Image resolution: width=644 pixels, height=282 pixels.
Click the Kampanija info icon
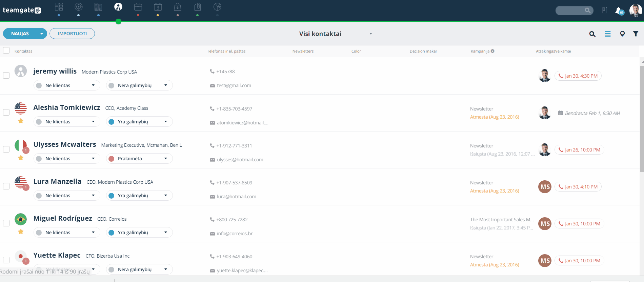click(x=492, y=51)
